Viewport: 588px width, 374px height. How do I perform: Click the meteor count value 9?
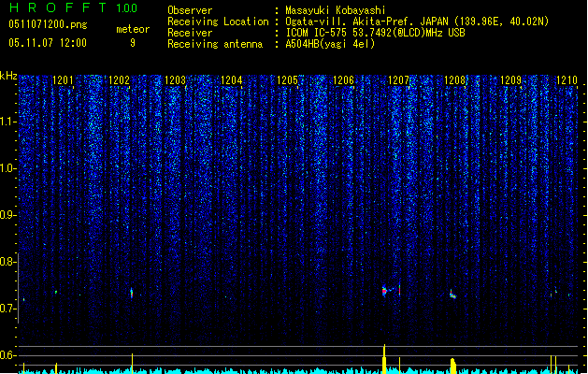click(133, 43)
